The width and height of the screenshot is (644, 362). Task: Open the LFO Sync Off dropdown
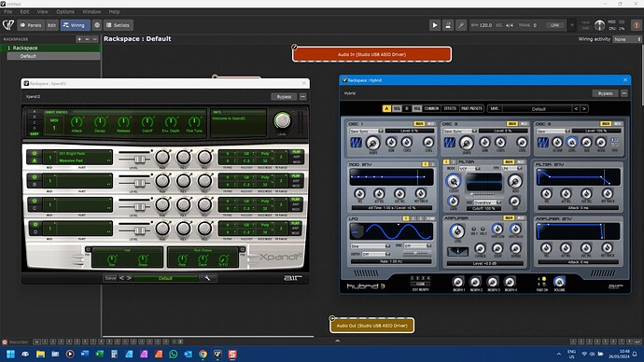pyautogui.click(x=417, y=246)
